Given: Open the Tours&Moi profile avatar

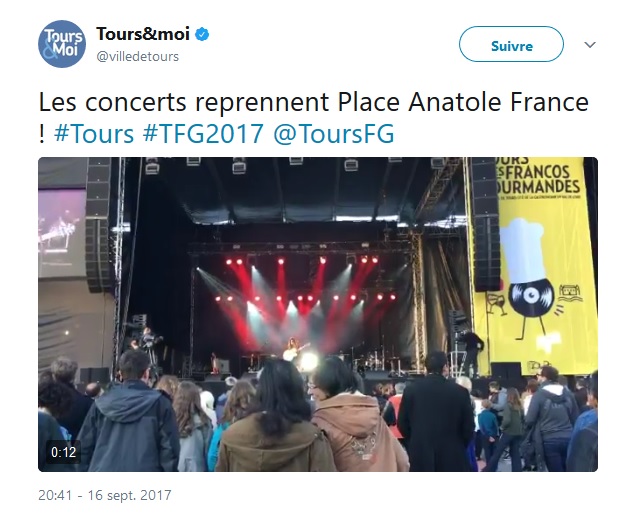Looking at the screenshot, I should [62, 44].
